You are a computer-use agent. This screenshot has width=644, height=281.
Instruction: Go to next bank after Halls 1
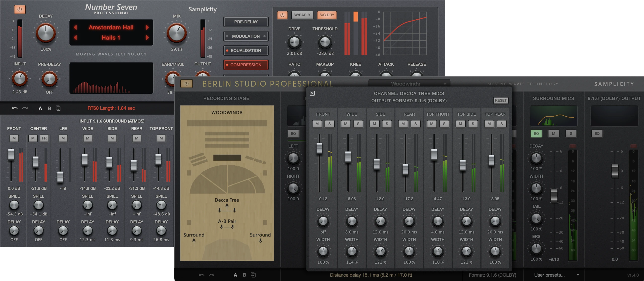pyautogui.click(x=147, y=38)
